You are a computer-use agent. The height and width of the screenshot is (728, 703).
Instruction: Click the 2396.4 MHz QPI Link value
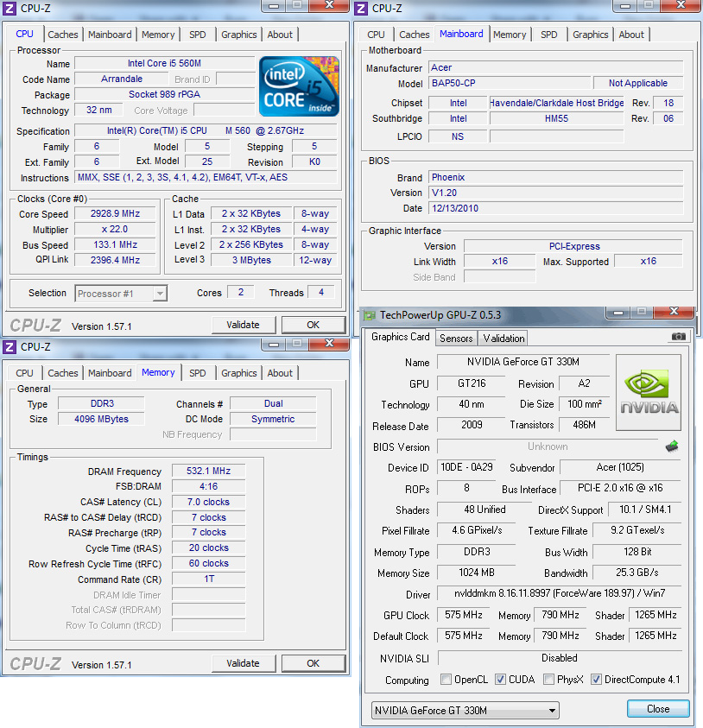115,260
